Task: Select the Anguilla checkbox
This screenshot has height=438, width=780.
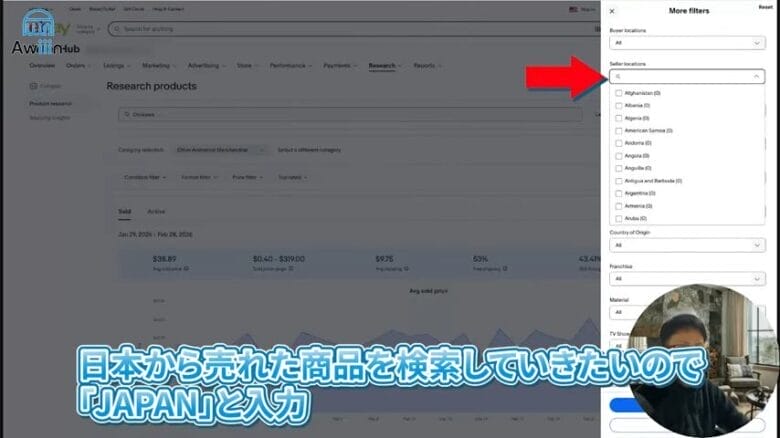Action: (618, 168)
